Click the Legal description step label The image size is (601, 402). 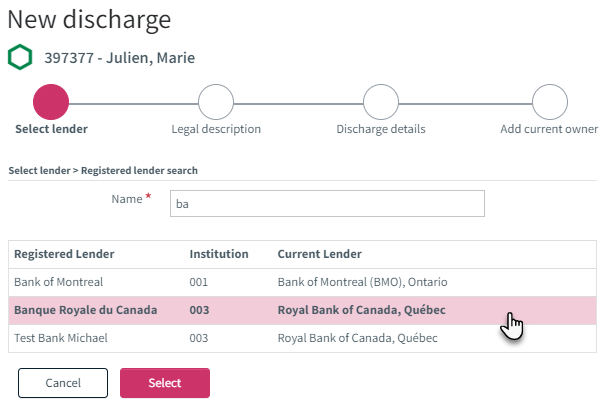pyautogui.click(x=216, y=129)
